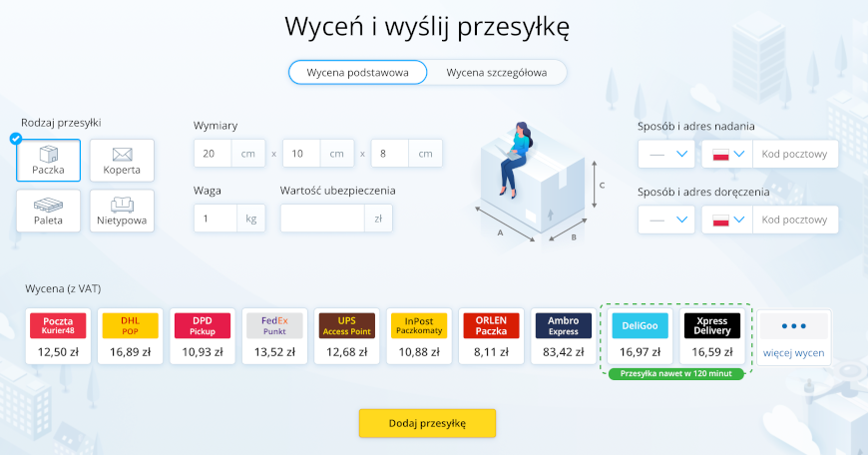Pick the Nietypowa non-standard shipment type
Viewport: 868px width, 455px height.
(x=122, y=211)
